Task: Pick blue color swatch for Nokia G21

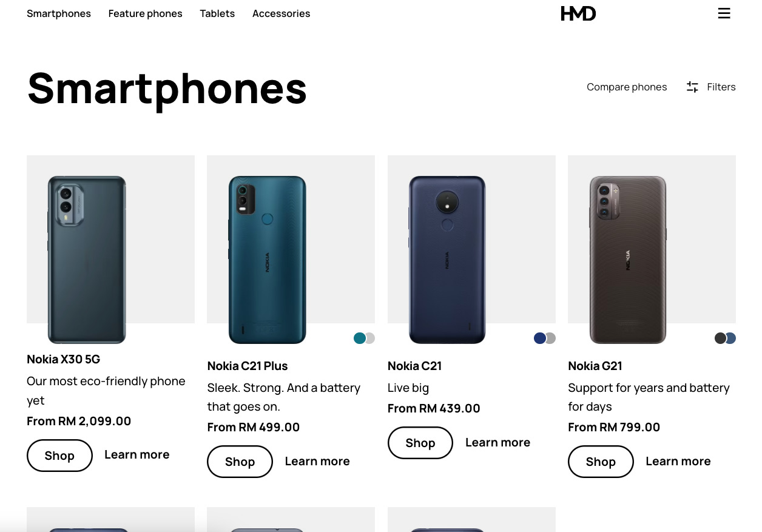Action: click(x=731, y=338)
